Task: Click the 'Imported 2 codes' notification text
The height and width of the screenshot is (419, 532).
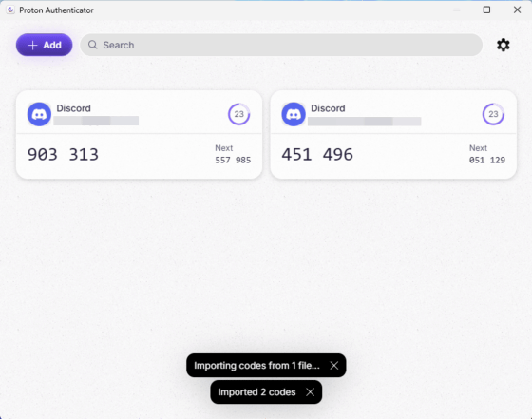Action: [x=256, y=392]
